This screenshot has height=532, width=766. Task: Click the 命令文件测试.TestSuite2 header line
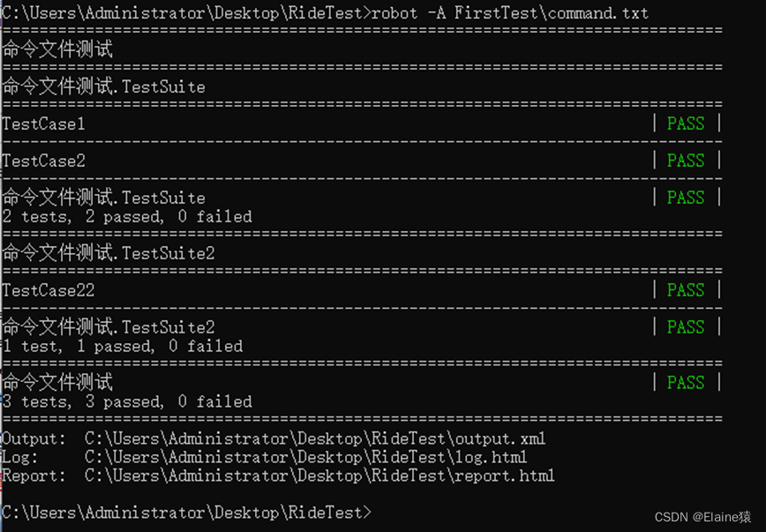click(109, 252)
